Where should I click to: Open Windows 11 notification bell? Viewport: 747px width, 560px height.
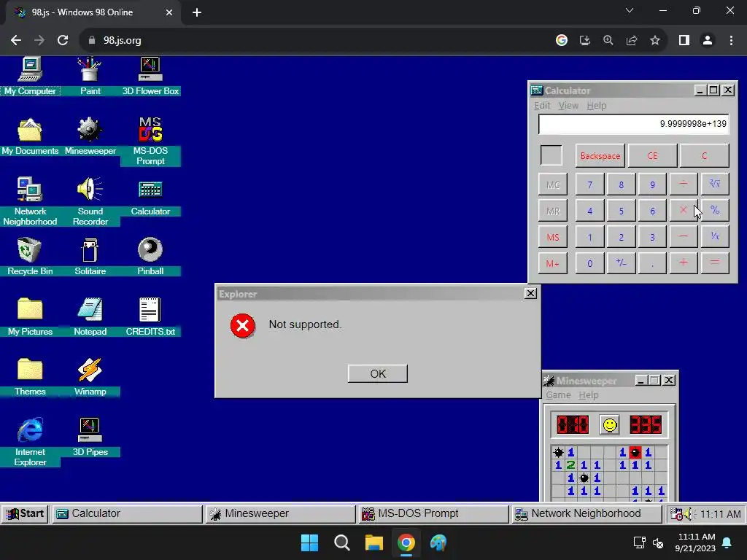pos(727,542)
